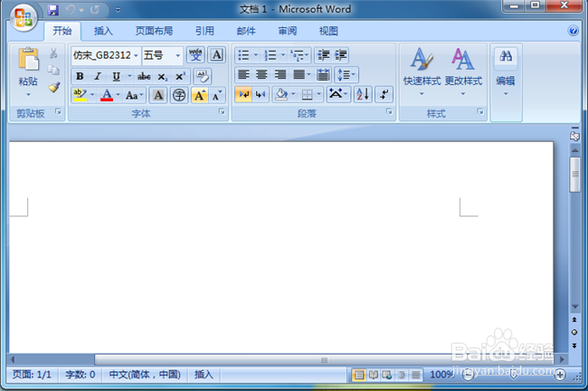Open Word help question mark

tap(573, 31)
